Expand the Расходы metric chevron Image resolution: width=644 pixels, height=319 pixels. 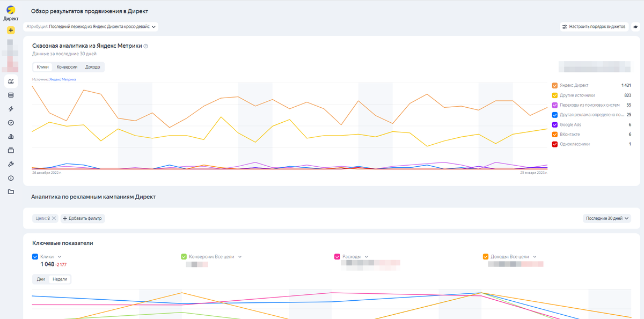coord(367,257)
